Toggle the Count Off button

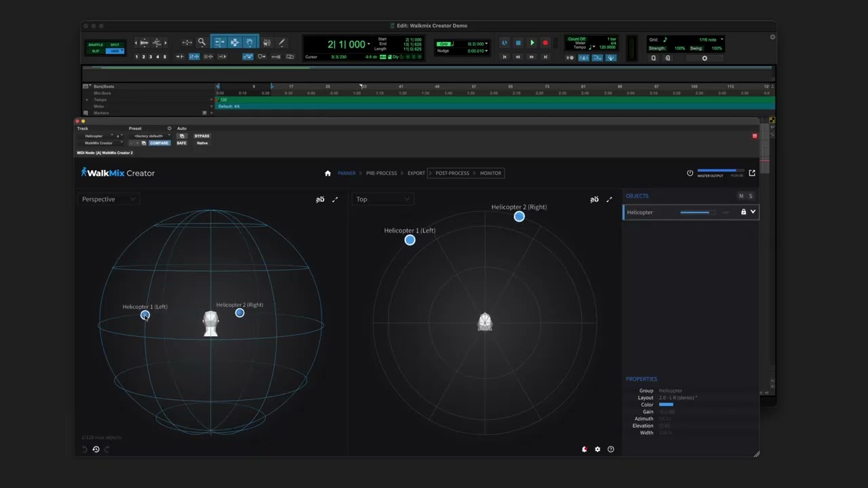click(x=577, y=39)
